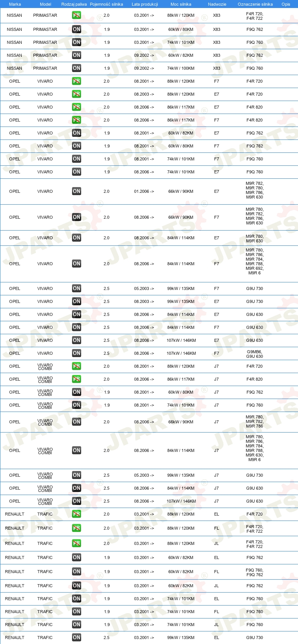Image resolution: width=298 pixels, height=644 pixels.
Task: Click the Pojemność silnika column header
Action: [x=106, y=4]
